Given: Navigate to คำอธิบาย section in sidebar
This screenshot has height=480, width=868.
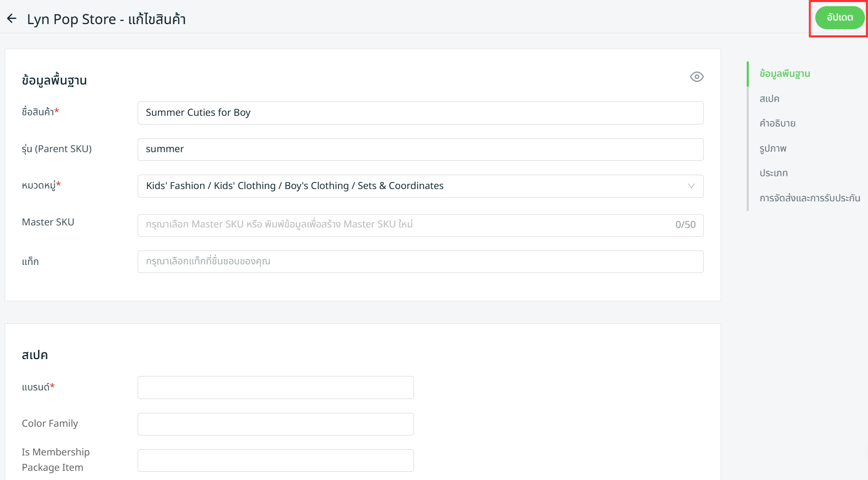Looking at the screenshot, I should [x=777, y=123].
